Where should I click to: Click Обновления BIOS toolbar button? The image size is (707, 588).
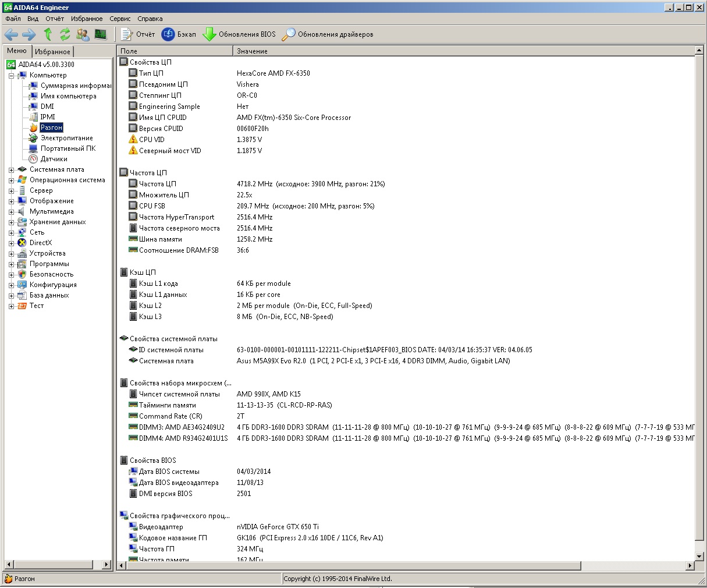(239, 34)
